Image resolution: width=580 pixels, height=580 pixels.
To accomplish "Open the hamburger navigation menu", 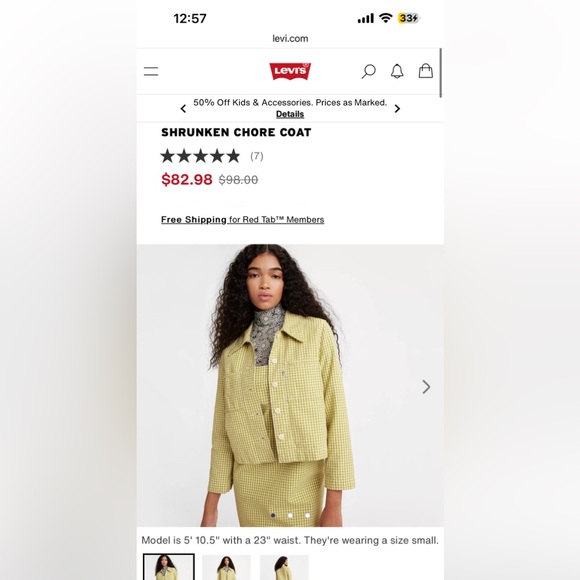I will [x=151, y=71].
